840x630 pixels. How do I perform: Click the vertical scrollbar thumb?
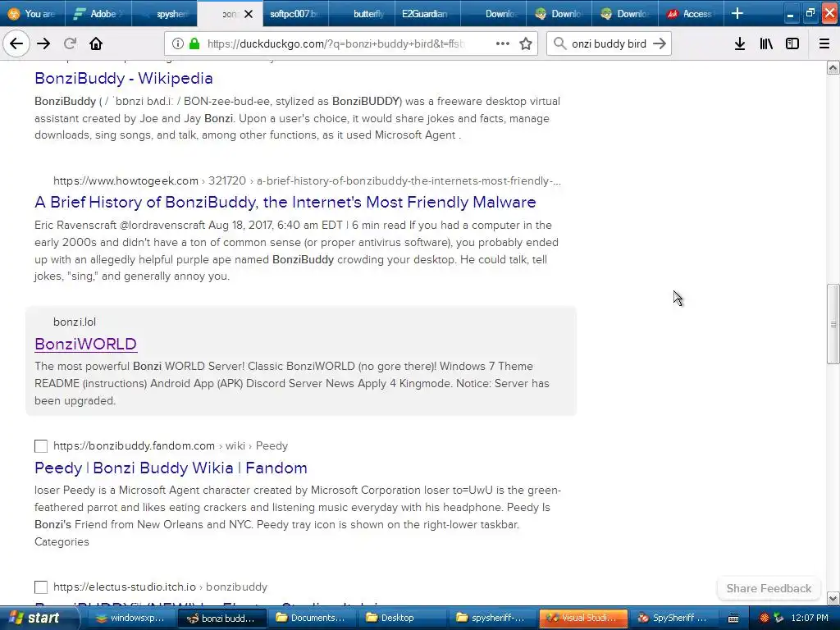[833, 324]
